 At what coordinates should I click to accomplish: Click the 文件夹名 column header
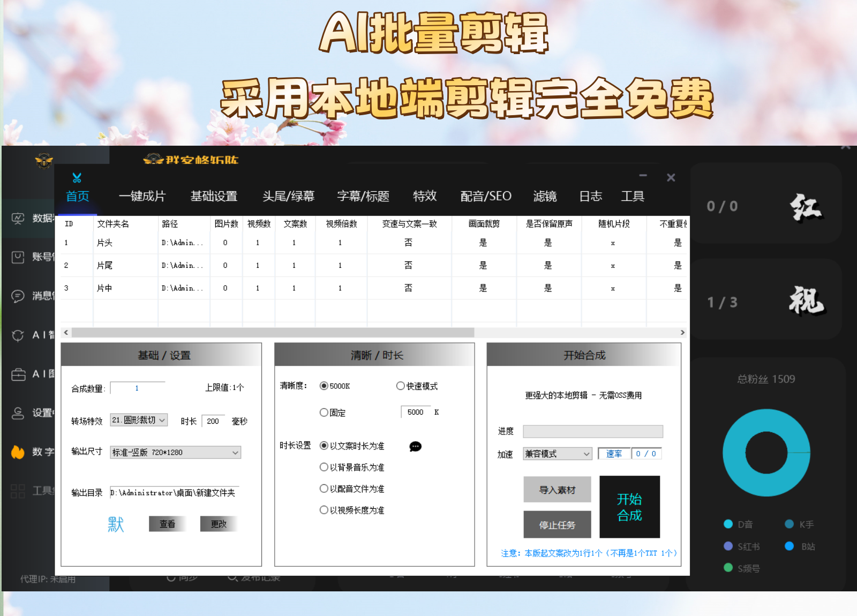(x=113, y=224)
